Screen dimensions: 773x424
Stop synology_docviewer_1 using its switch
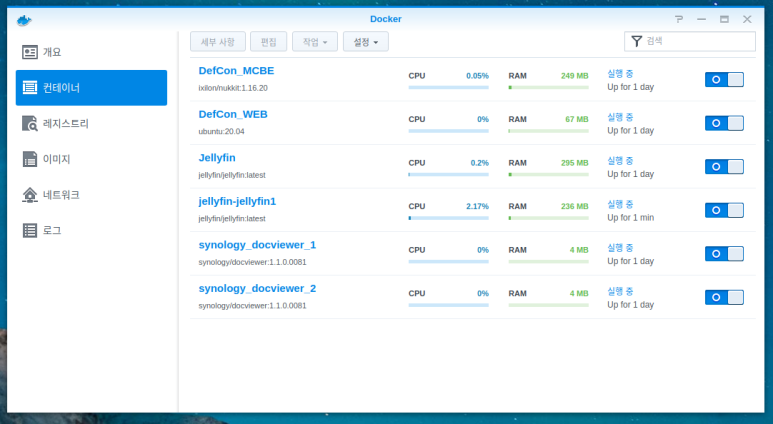(x=724, y=253)
